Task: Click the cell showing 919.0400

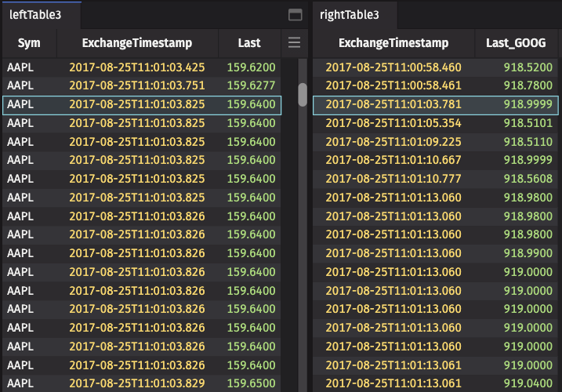Action: point(528,383)
